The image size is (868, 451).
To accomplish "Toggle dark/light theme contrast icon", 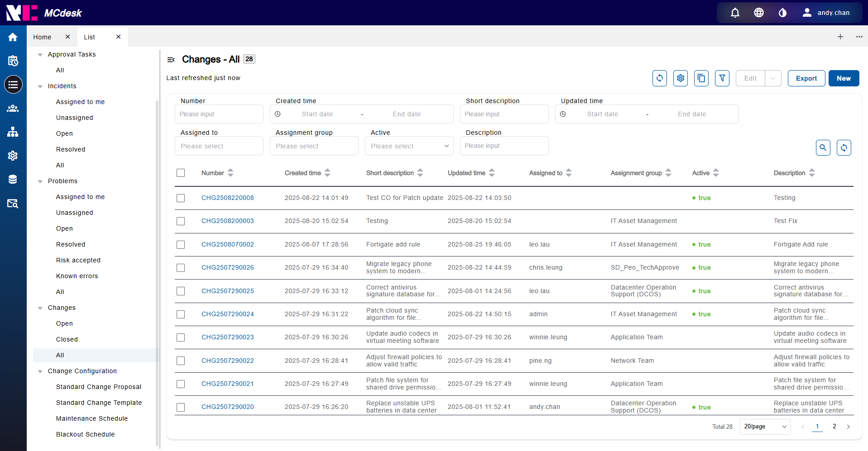I will point(782,13).
